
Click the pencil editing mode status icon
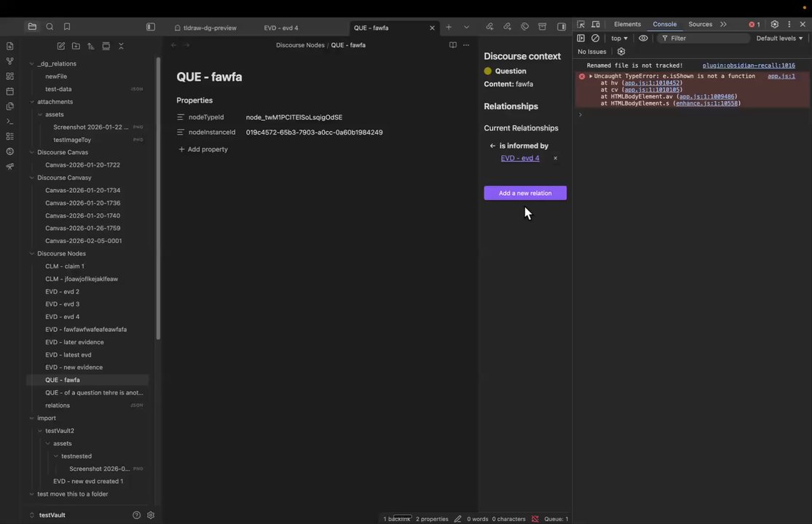pyautogui.click(x=458, y=519)
